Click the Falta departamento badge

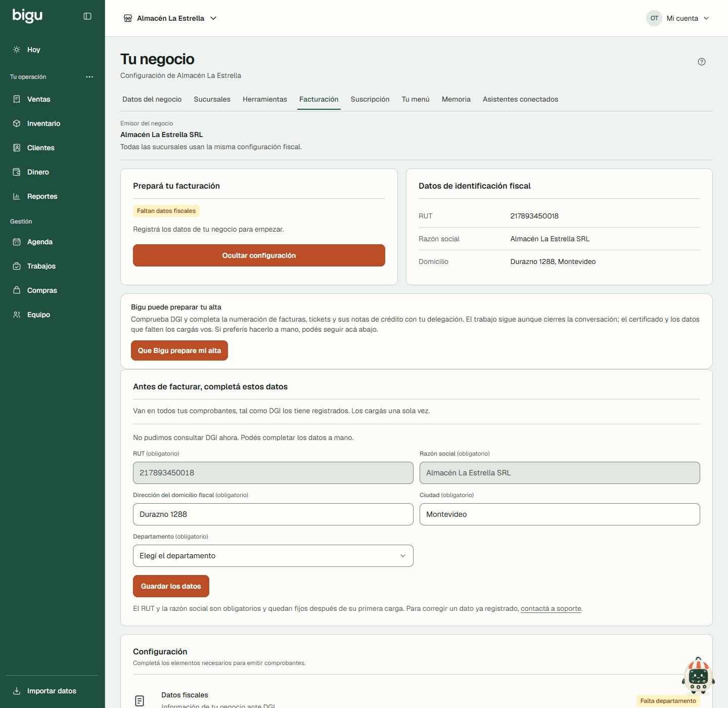coord(668,701)
